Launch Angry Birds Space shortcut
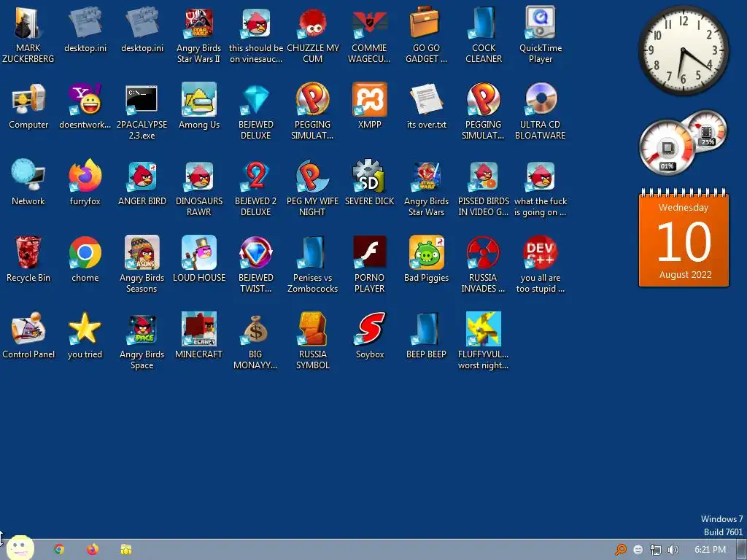Image resolution: width=747 pixels, height=560 pixels. 142,341
